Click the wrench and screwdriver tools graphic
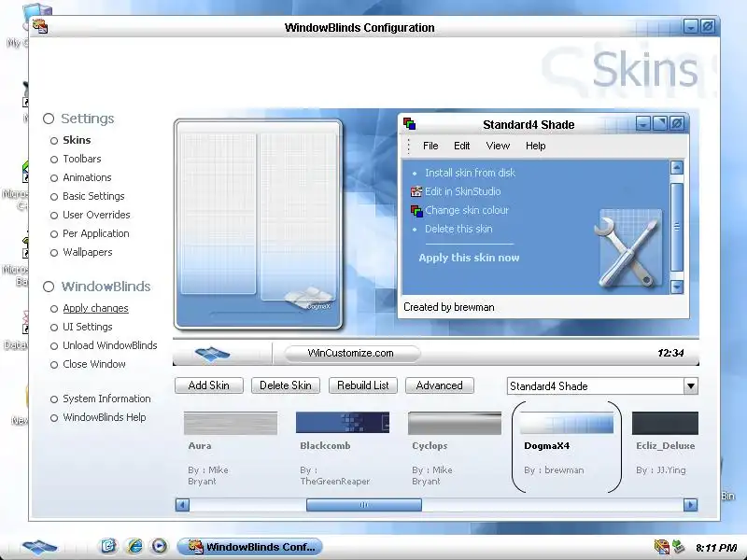Image resolution: width=747 pixels, height=560 pixels. 628,249
